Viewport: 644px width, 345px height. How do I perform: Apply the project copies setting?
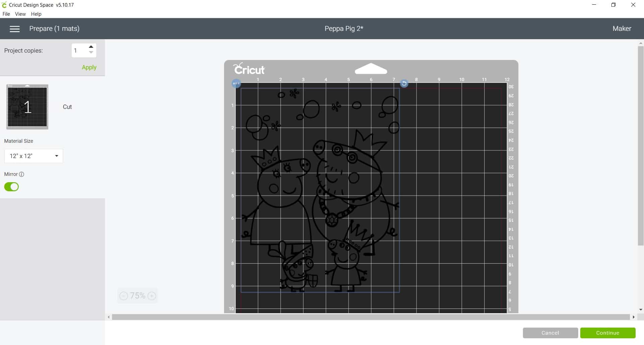click(x=89, y=67)
